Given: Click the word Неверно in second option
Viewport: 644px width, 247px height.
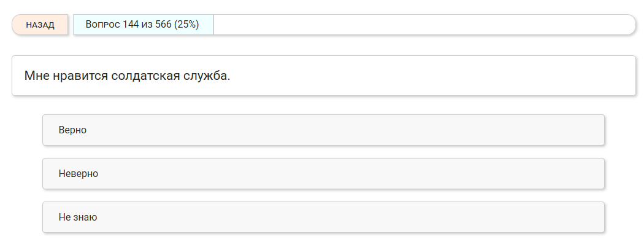Looking at the screenshot, I should point(79,174).
